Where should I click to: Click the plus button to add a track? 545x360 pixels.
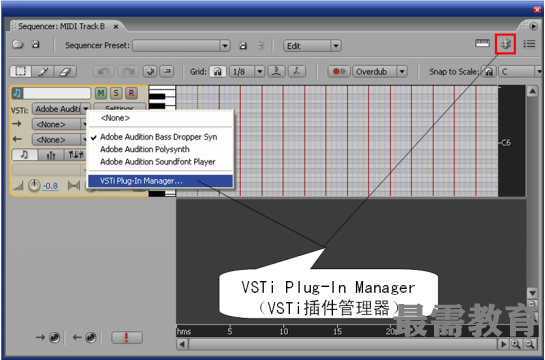[x=150, y=72]
